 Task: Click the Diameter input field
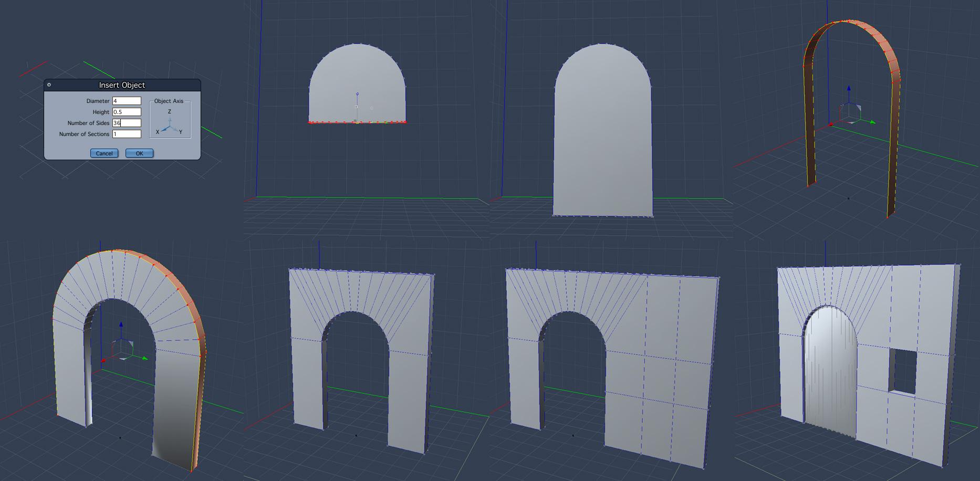(x=127, y=101)
